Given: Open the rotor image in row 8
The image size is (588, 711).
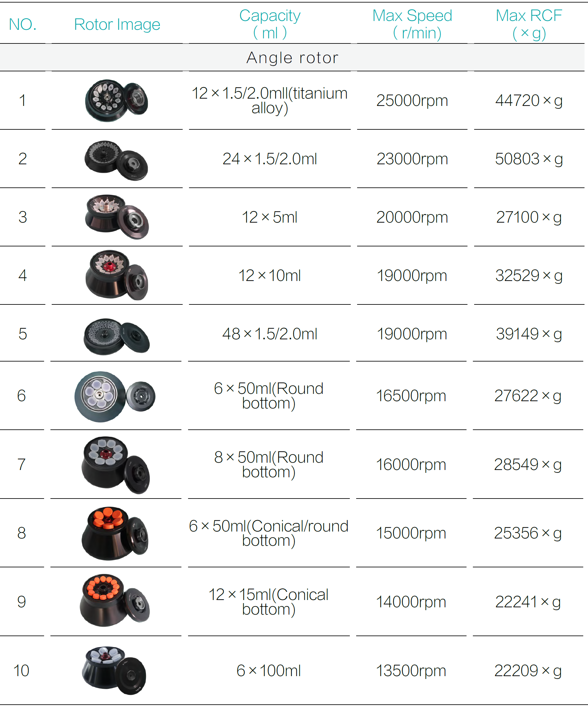Looking at the screenshot, I should tap(115, 533).
